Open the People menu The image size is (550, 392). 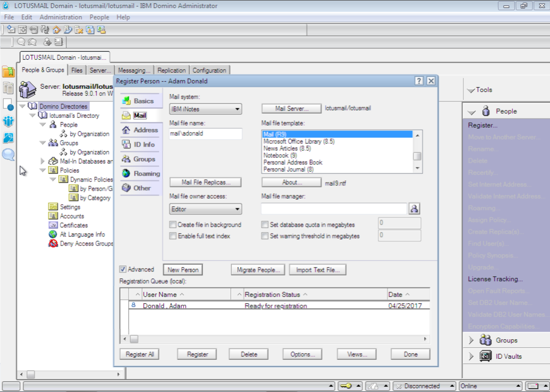point(99,17)
